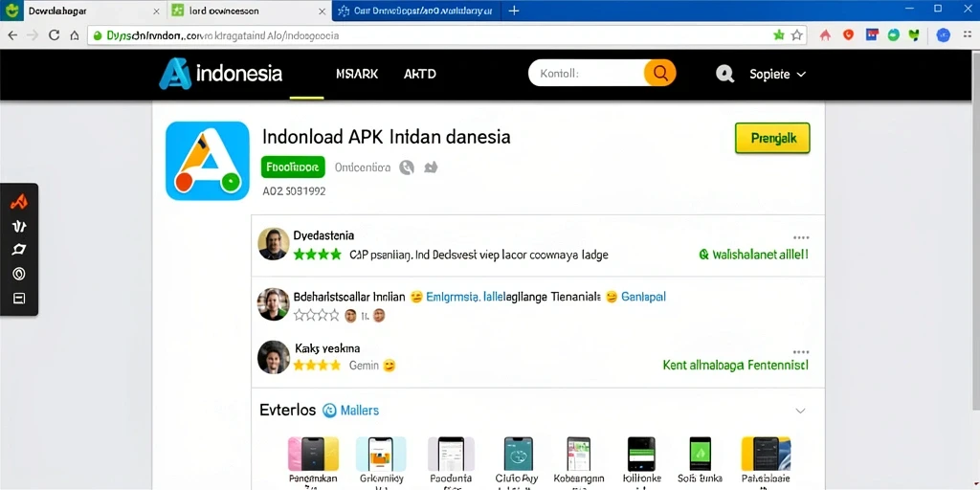Screen dimensions: 980x490
Task: Select the square box icon in left sidebar
Action: 19,299
